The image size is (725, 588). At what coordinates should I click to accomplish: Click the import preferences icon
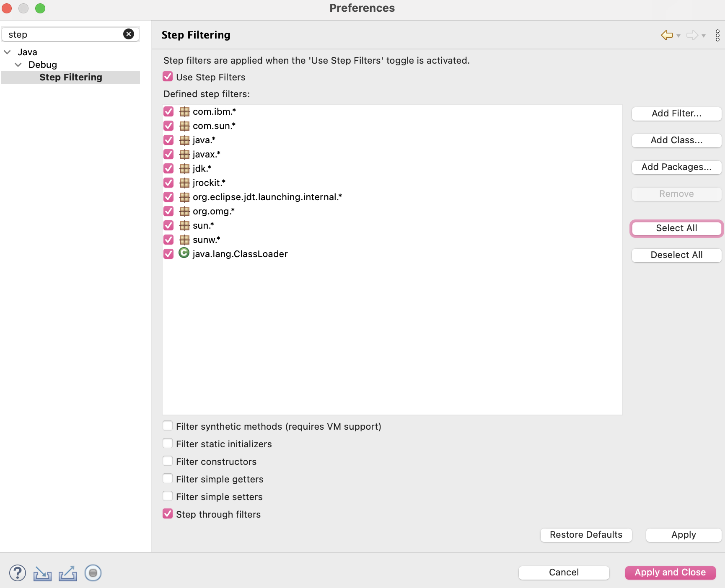42,573
